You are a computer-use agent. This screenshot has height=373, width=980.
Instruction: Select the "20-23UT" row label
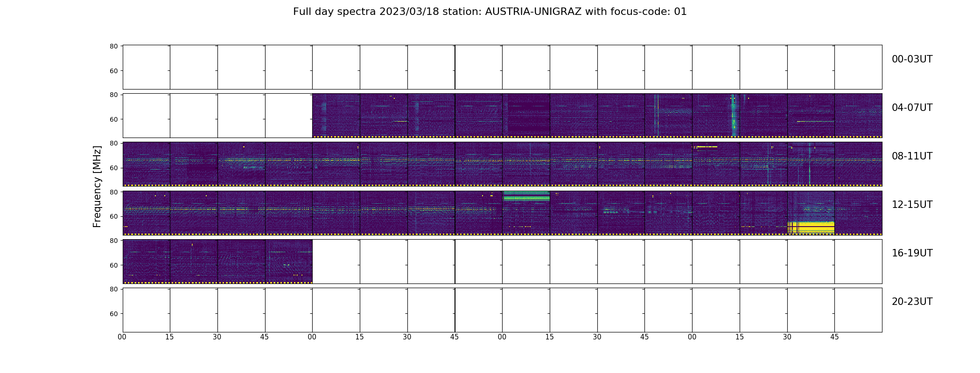[912, 302]
